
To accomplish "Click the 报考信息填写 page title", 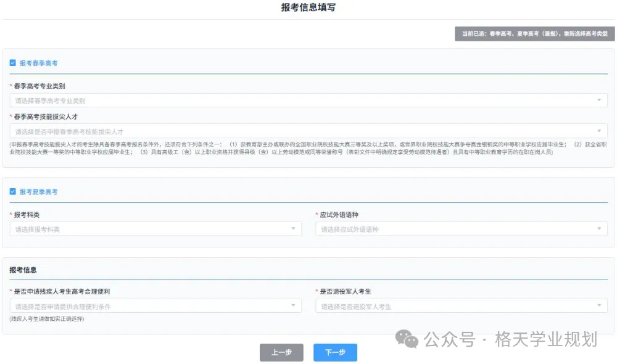I will click(x=308, y=7).
